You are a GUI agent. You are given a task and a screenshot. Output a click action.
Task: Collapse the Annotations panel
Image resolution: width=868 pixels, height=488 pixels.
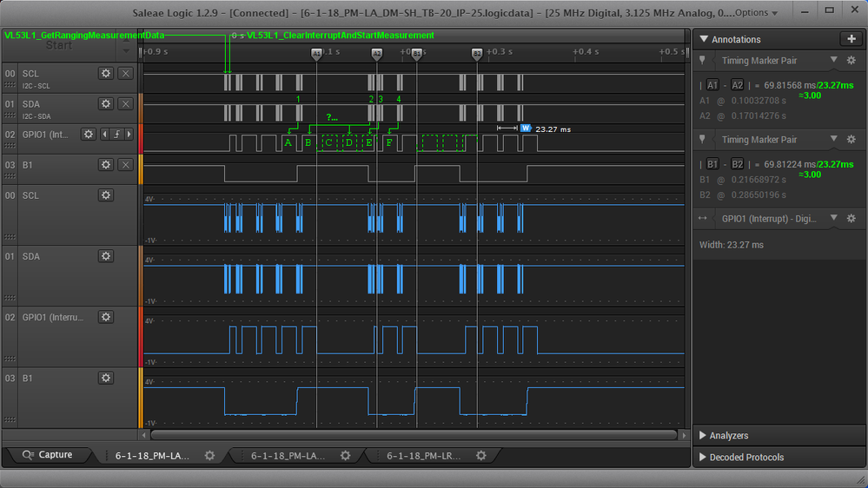(x=704, y=39)
